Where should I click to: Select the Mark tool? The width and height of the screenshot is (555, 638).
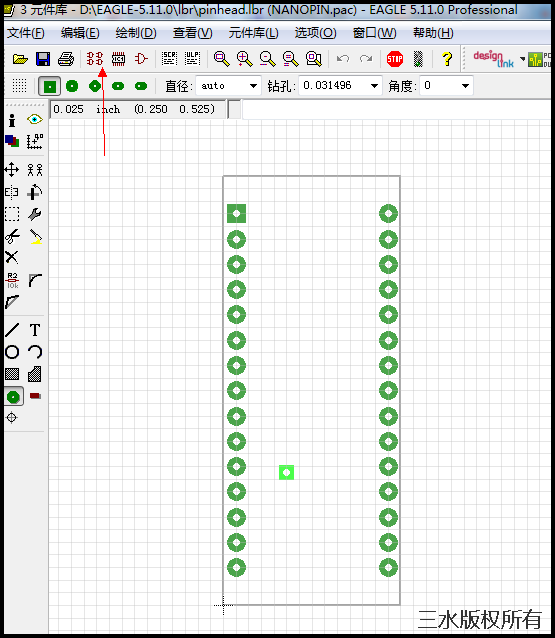(35, 142)
